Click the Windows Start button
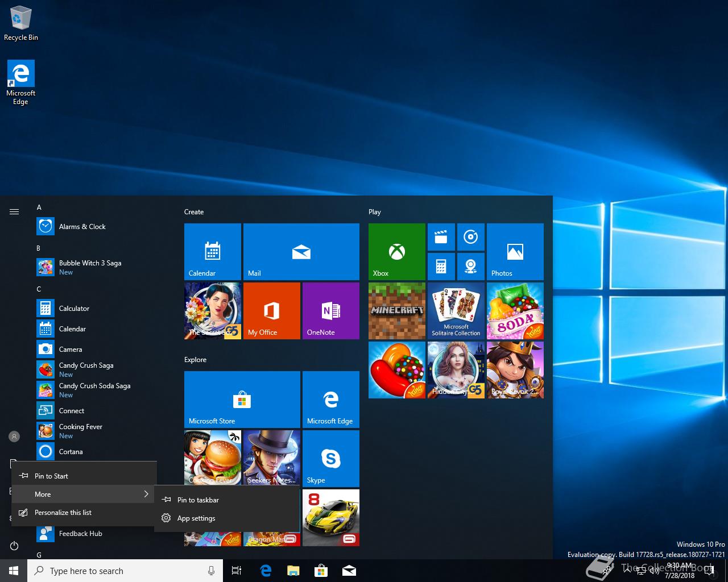The image size is (728, 582). click(14, 571)
